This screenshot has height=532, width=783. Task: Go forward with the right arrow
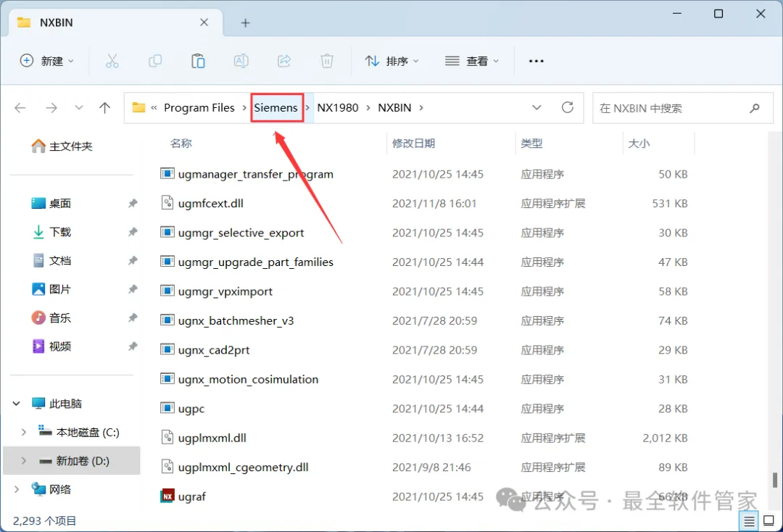[x=51, y=108]
